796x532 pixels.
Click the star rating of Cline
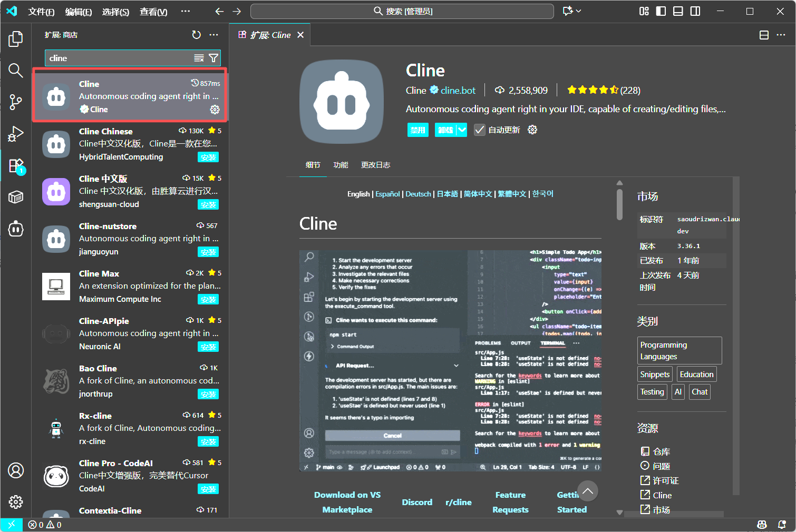point(593,90)
